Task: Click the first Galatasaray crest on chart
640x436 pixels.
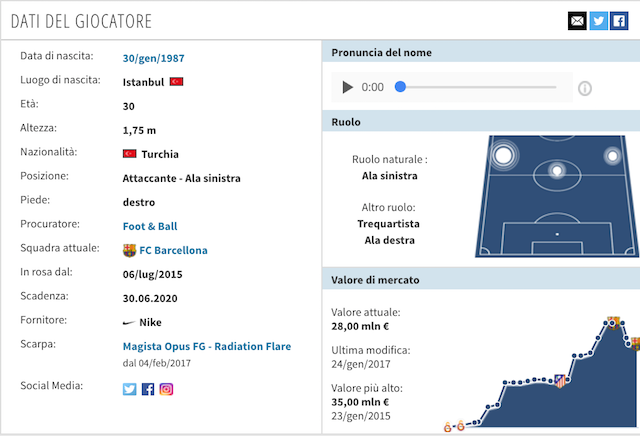Action: (x=448, y=427)
